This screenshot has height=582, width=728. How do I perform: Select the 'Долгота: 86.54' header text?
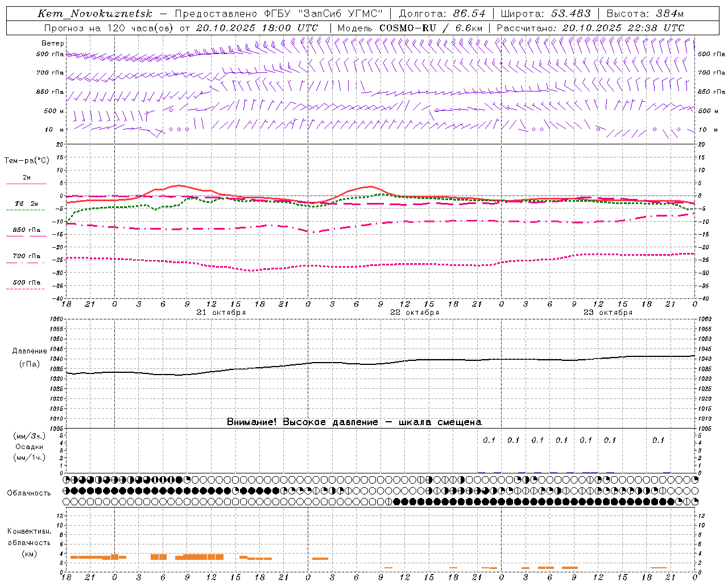click(442, 14)
